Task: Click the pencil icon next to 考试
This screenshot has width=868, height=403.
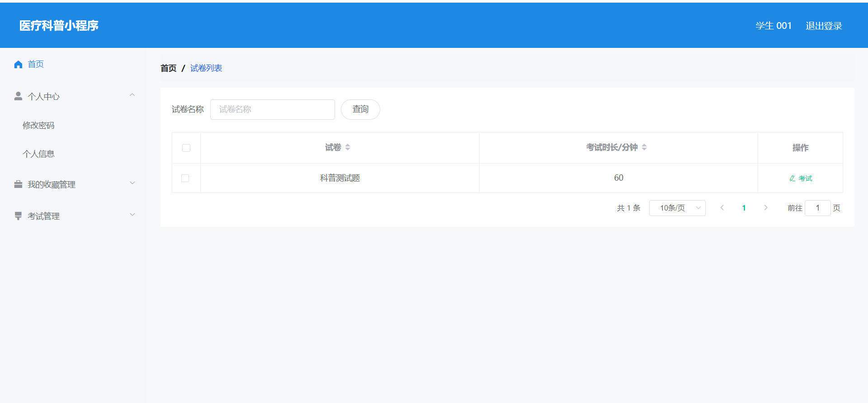Action: tap(793, 178)
